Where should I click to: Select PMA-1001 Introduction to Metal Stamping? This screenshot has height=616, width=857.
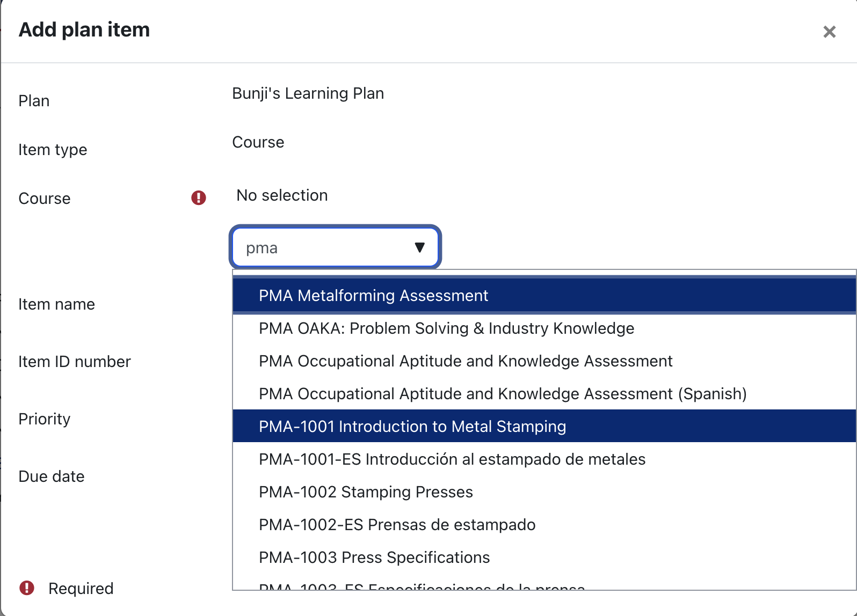(x=412, y=427)
